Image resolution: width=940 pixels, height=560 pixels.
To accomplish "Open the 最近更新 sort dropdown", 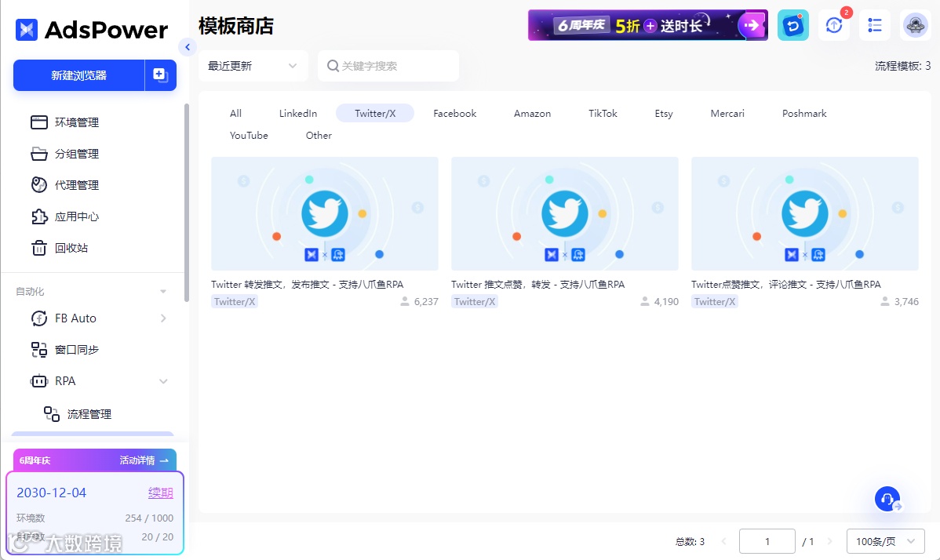I will click(253, 66).
